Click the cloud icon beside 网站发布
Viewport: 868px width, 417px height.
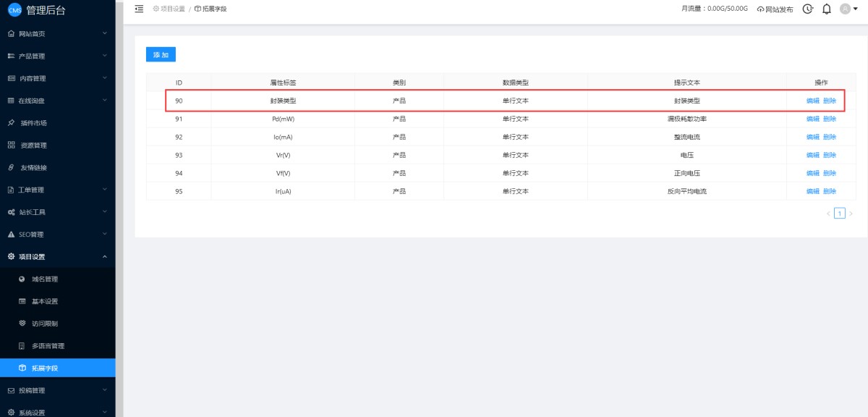click(760, 9)
